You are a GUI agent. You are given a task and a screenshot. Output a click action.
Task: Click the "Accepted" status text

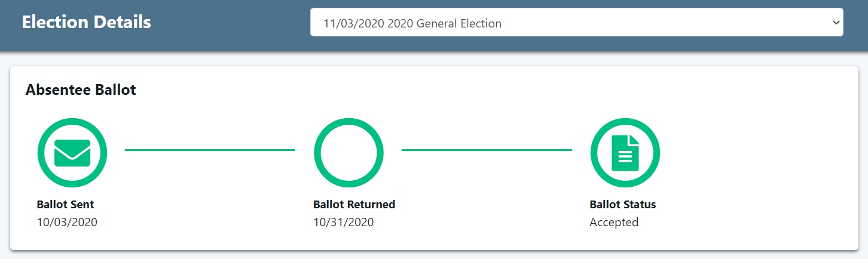tap(614, 222)
